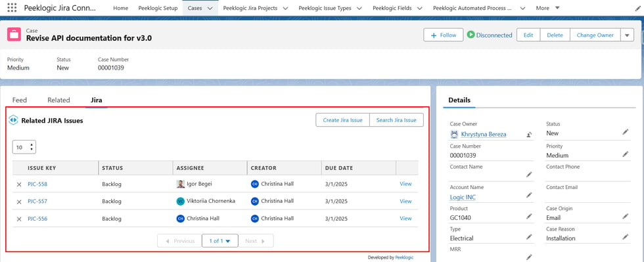This screenshot has width=644, height=262.
Task: Switch to the Related tab
Action: point(58,100)
